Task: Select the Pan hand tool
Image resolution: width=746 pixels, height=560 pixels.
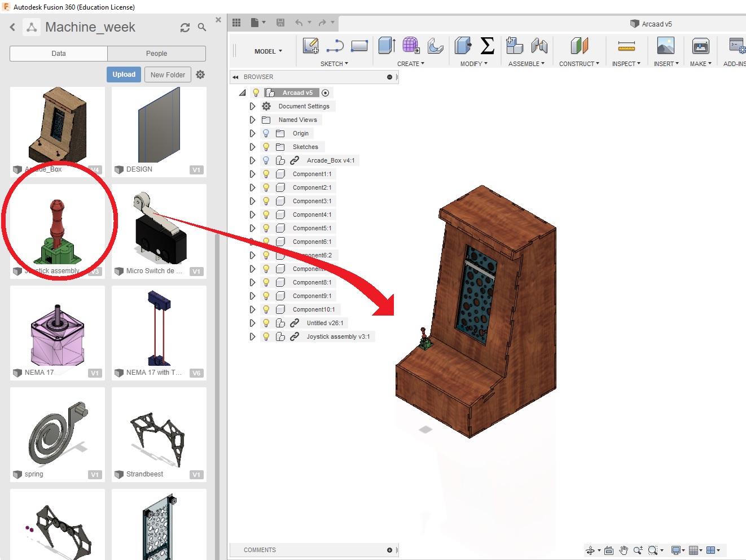Action: tap(624, 550)
